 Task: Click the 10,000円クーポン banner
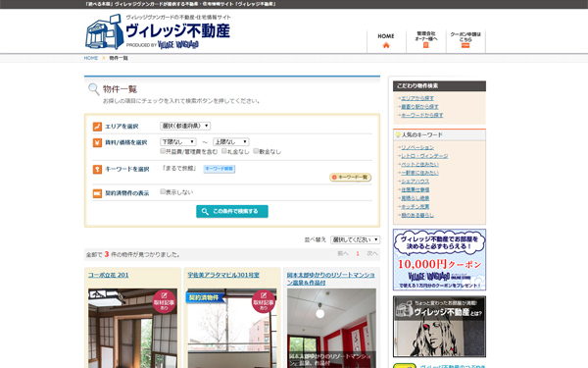point(439,259)
